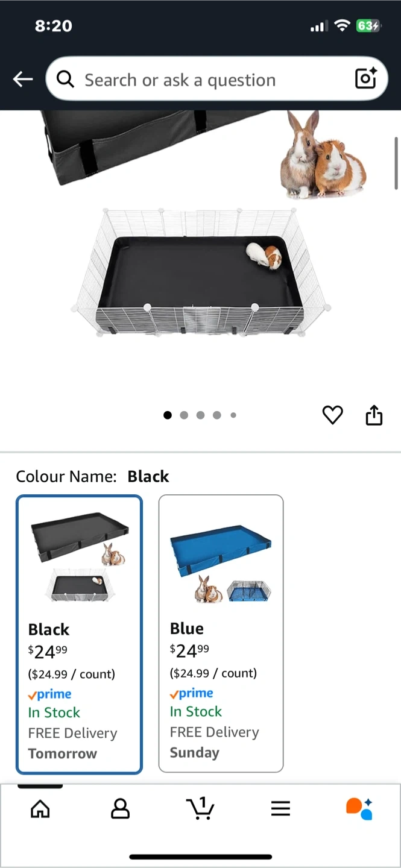The image size is (401, 868).
Task: Jump to fourth image carousel dot
Action: pyautogui.click(x=216, y=415)
